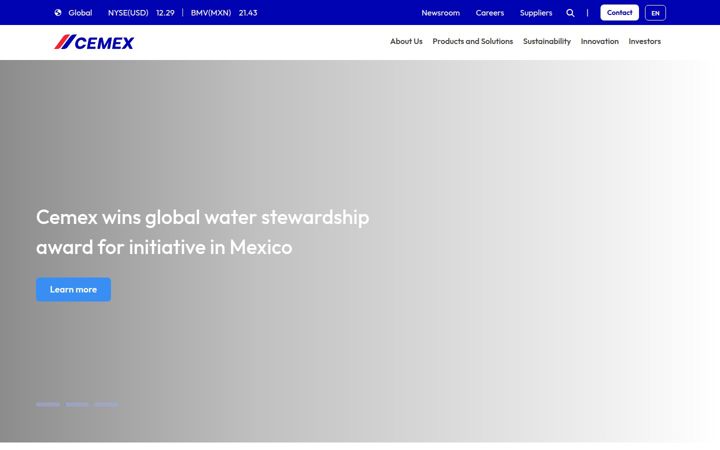The image size is (720, 450).
Task: Select the third carousel slide indicator
Action: pyautogui.click(x=106, y=405)
